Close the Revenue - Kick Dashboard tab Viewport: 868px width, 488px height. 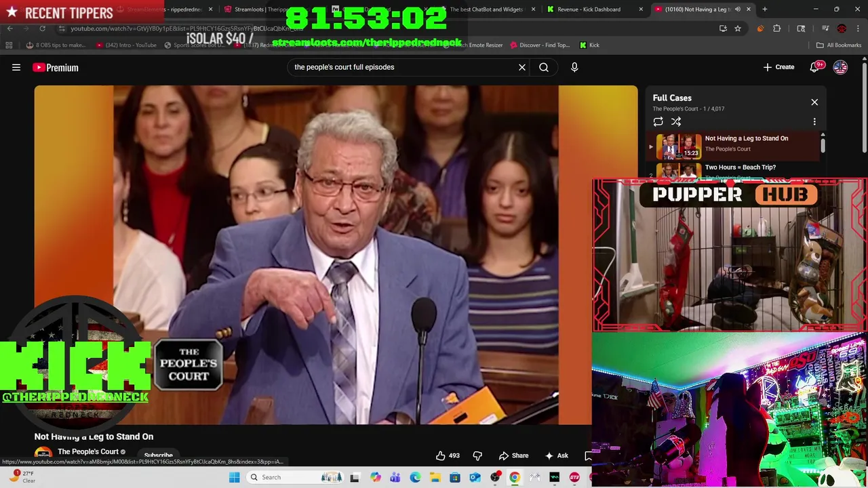pos(640,9)
